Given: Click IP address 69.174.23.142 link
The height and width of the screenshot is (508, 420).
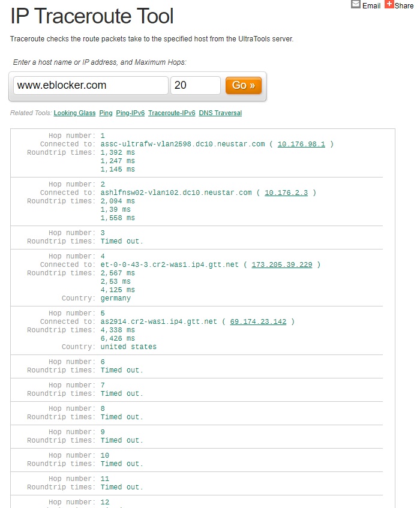Looking at the screenshot, I should click(x=258, y=321).
